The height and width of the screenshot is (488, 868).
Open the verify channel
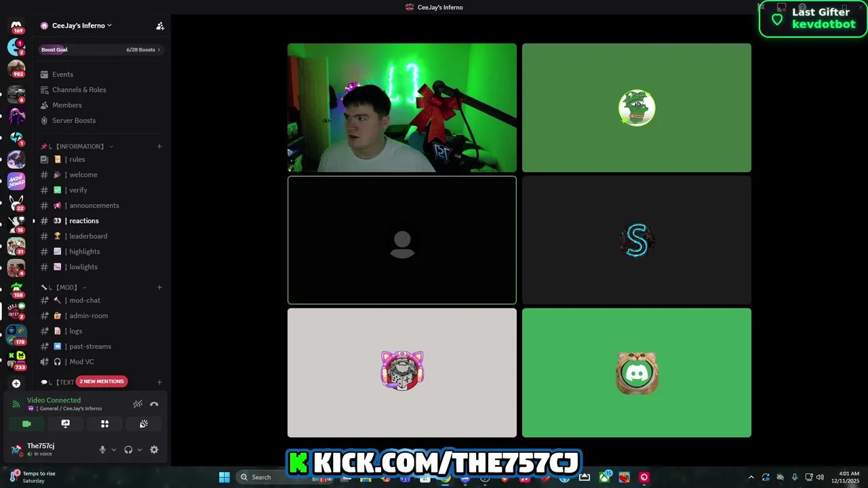(100, 190)
